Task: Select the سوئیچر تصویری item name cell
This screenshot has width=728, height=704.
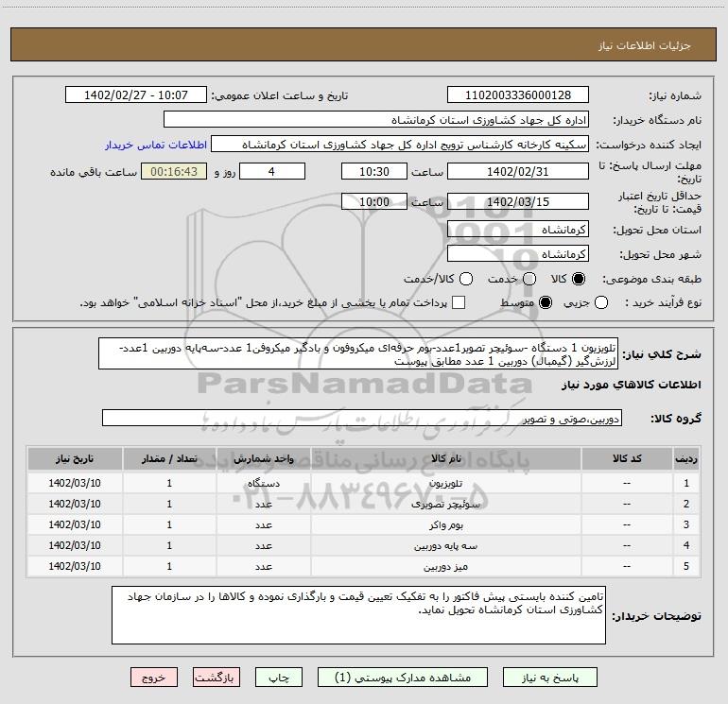Action: (x=445, y=504)
